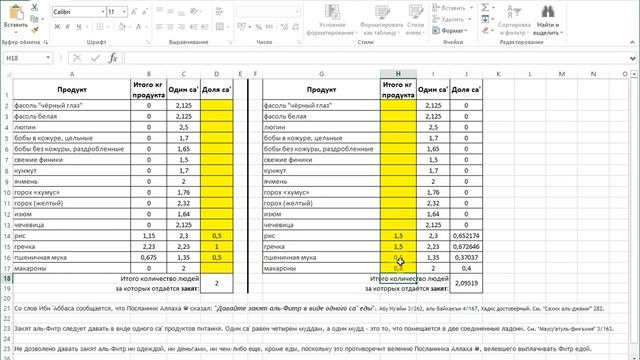Apply font color with the A icon
The image size is (640, 360).
coord(138,27)
